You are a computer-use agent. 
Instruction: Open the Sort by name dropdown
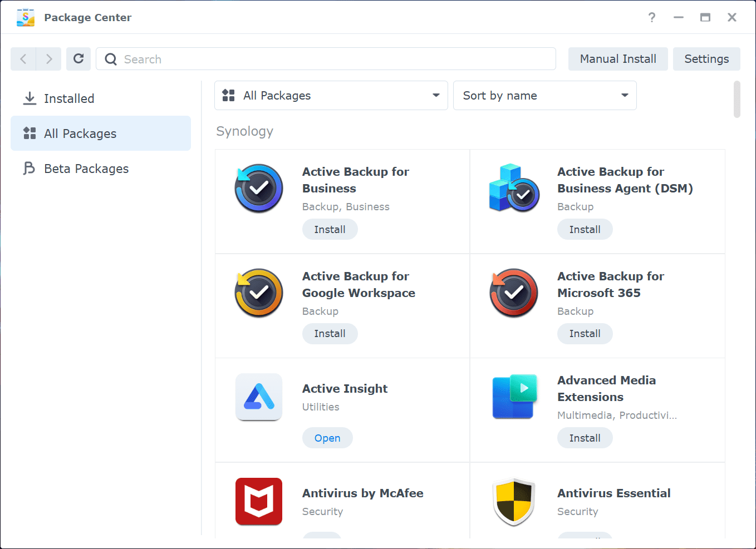(545, 96)
